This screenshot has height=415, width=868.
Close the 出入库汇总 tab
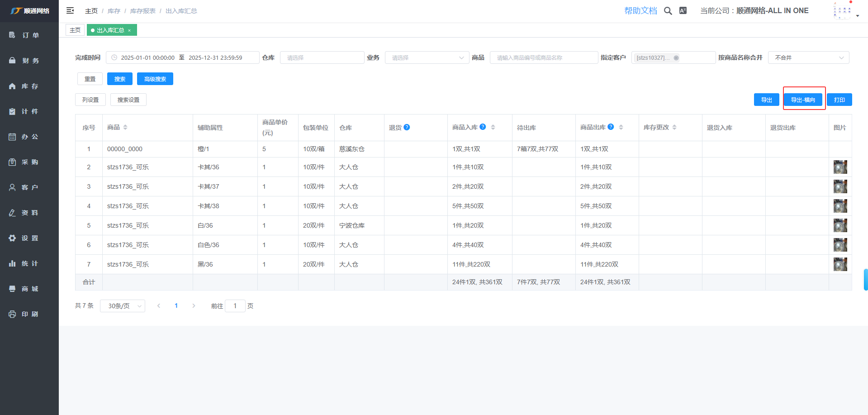129,30
